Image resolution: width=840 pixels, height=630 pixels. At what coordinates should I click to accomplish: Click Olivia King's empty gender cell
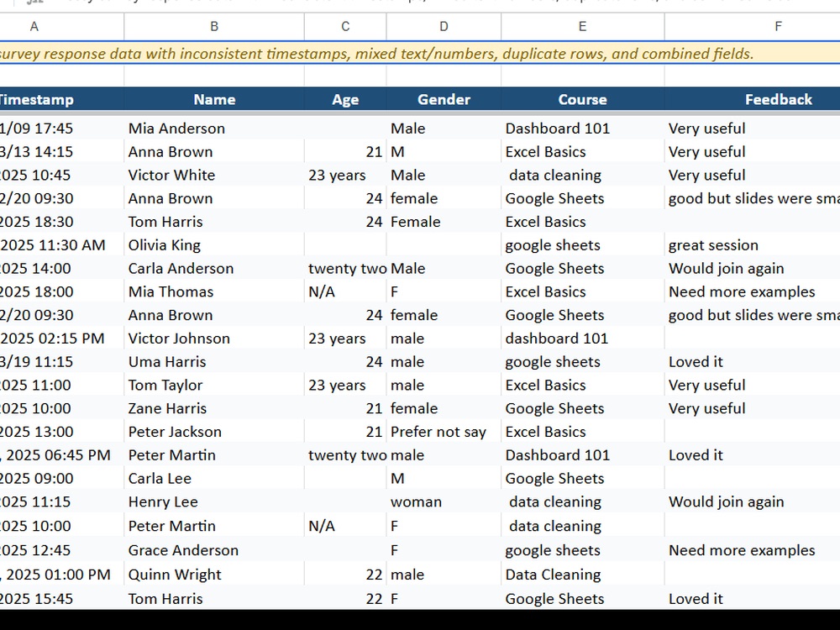point(444,244)
